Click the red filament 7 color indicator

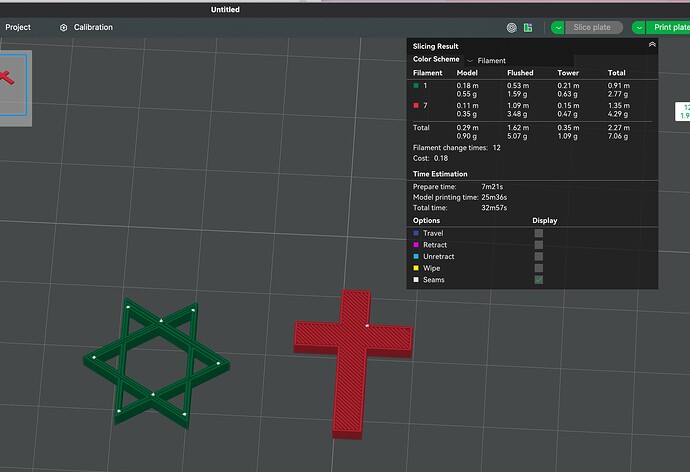click(x=416, y=106)
